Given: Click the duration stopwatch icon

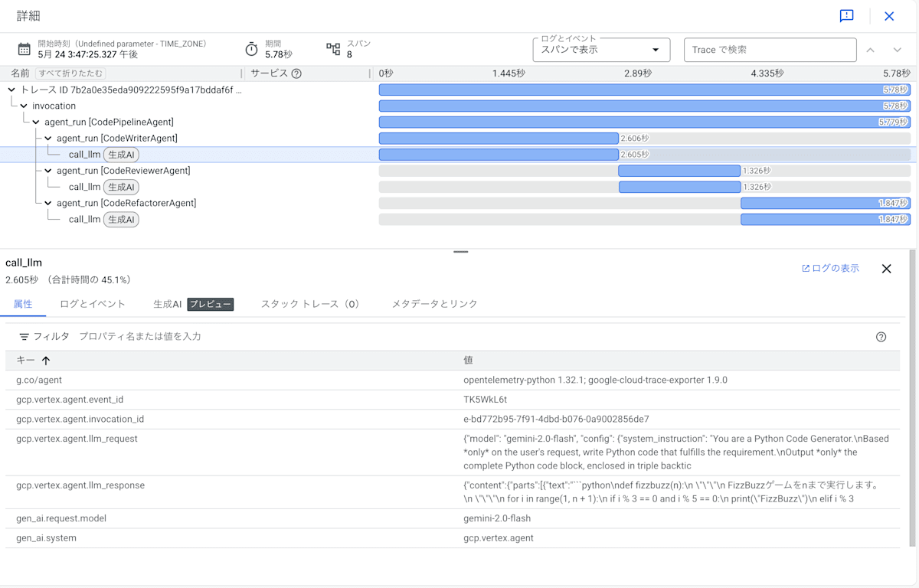Looking at the screenshot, I should [251, 49].
